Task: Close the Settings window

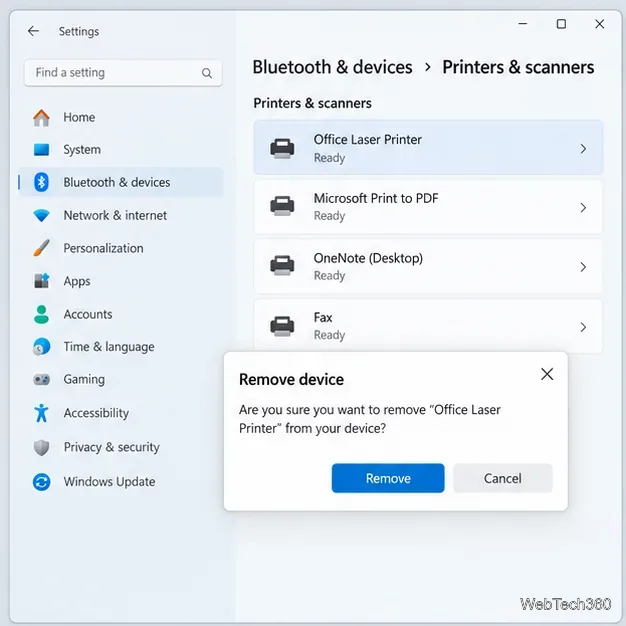Action: click(599, 24)
